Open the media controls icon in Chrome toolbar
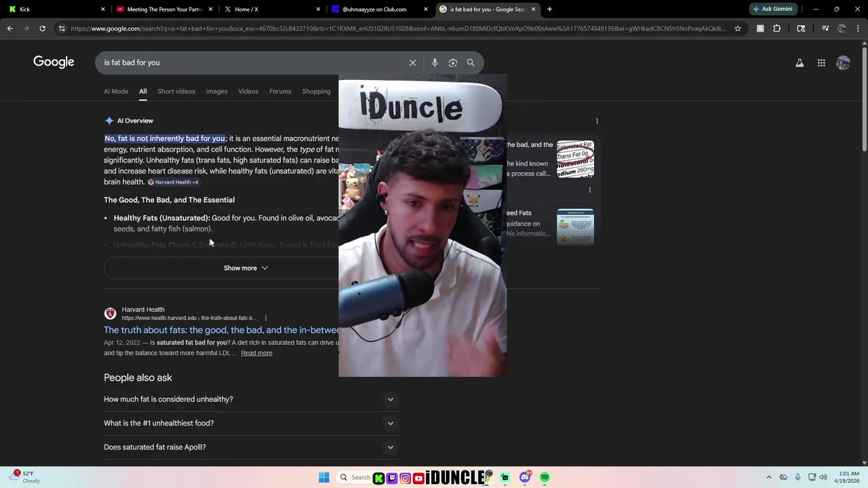This screenshot has width=868, height=488. point(825,28)
